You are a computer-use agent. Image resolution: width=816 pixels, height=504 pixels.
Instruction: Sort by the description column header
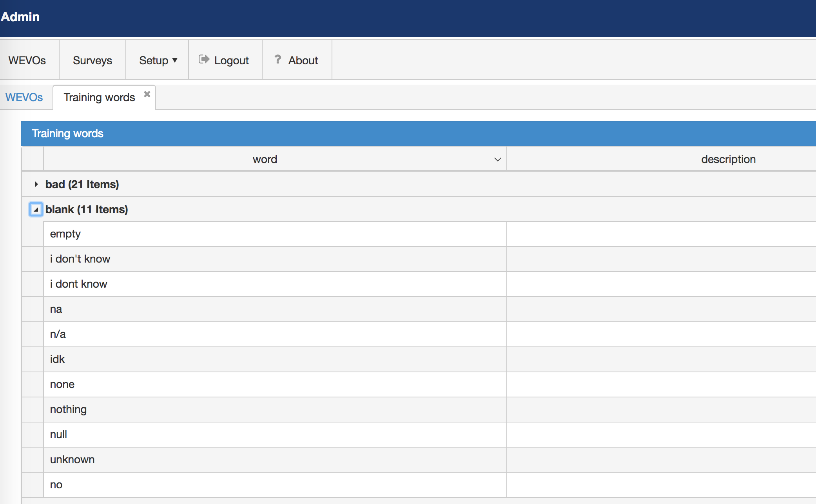(x=728, y=159)
